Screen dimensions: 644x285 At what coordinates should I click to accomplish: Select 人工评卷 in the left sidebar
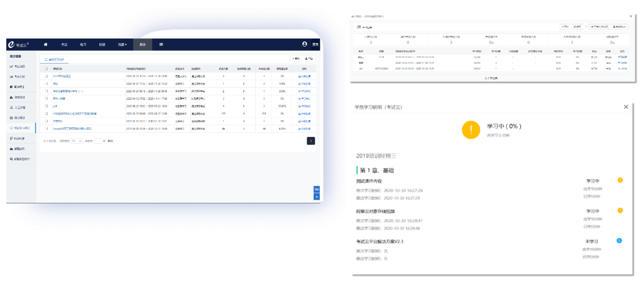pos(20,108)
